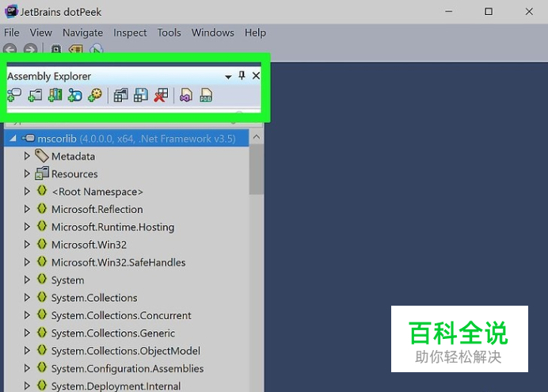Image resolution: width=548 pixels, height=392 pixels.
Task: Open Assembly Explorer window options dropdown arrow
Action: [228, 77]
